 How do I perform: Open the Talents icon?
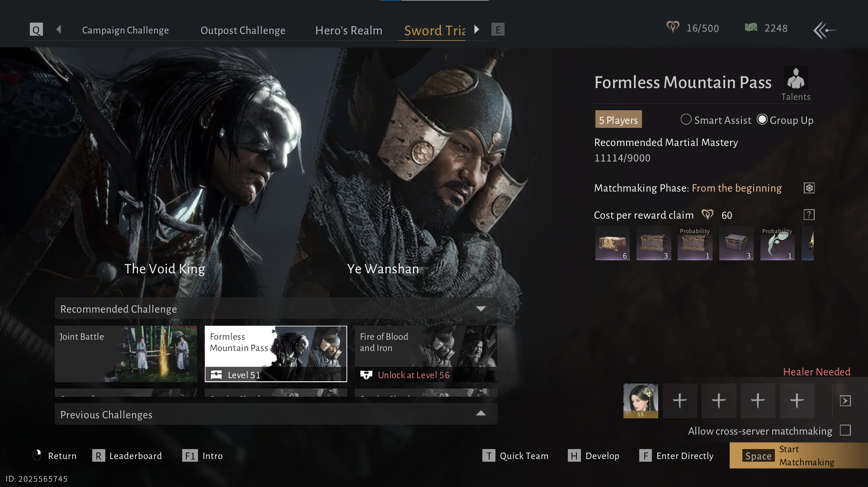tap(796, 84)
